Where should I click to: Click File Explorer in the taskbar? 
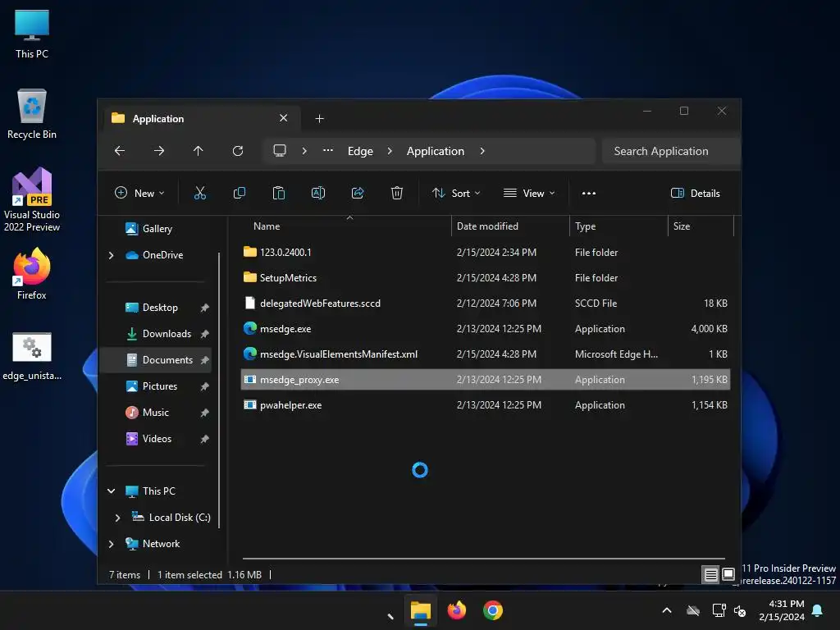[421, 610]
